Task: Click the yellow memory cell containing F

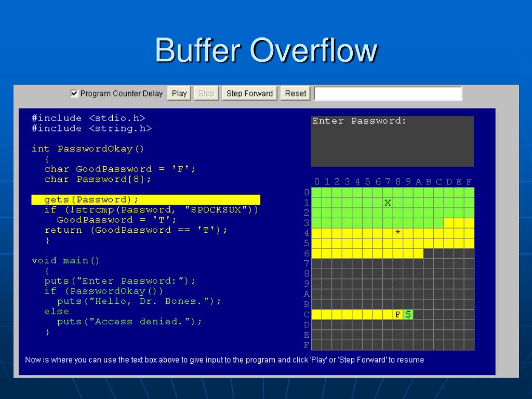Action: (398, 314)
